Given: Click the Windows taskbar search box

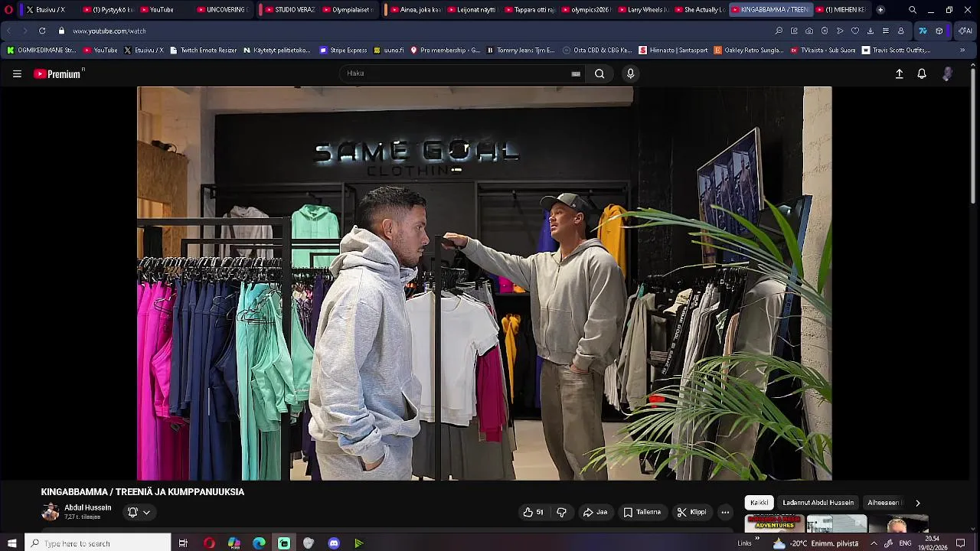Looking at the screenshot, I should [97, 543].
